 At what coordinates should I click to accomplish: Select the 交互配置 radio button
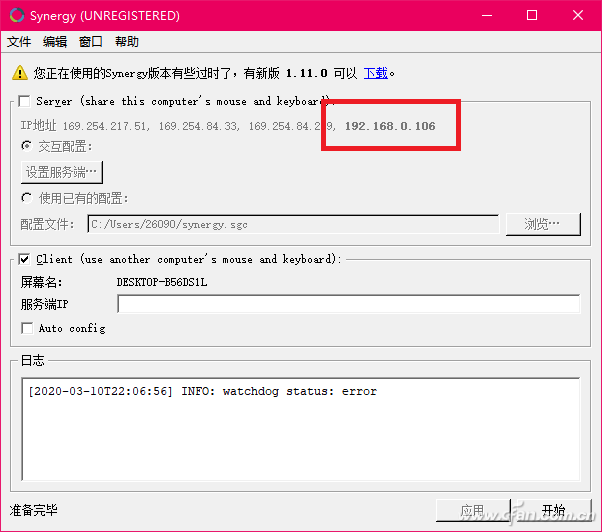coord(26,146)
